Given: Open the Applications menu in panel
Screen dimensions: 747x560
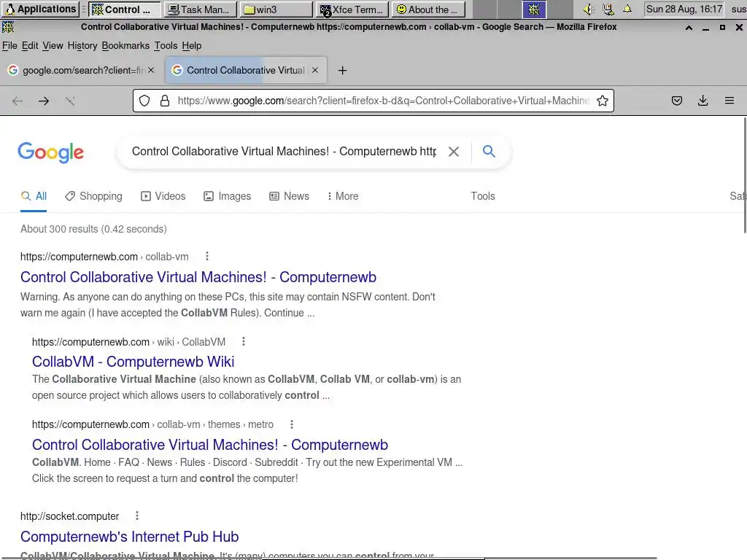Looking at the screenshot, I should (41, 9).
